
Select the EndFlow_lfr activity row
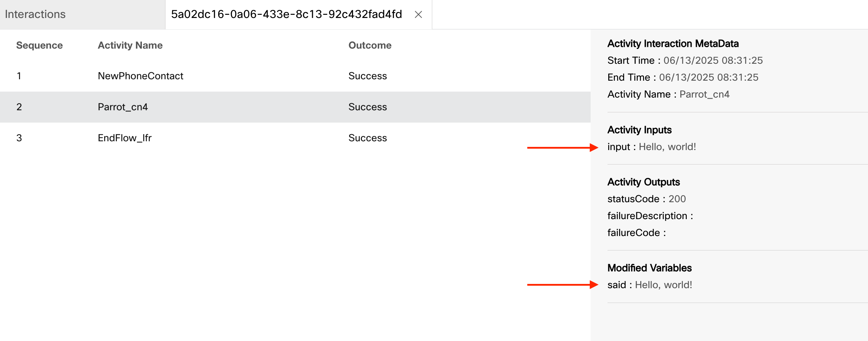click(x=125, y=138)
